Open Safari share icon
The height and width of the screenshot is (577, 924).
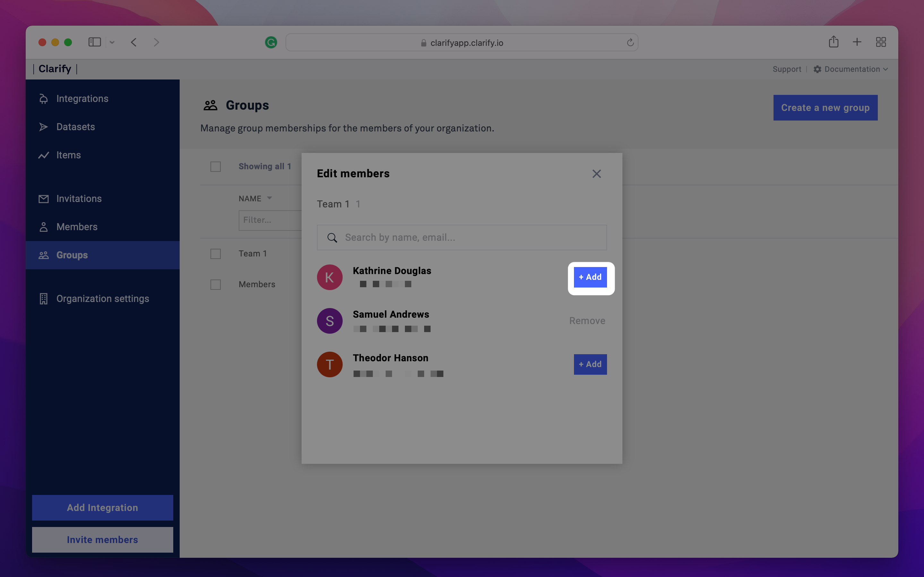tap(833, 42)
